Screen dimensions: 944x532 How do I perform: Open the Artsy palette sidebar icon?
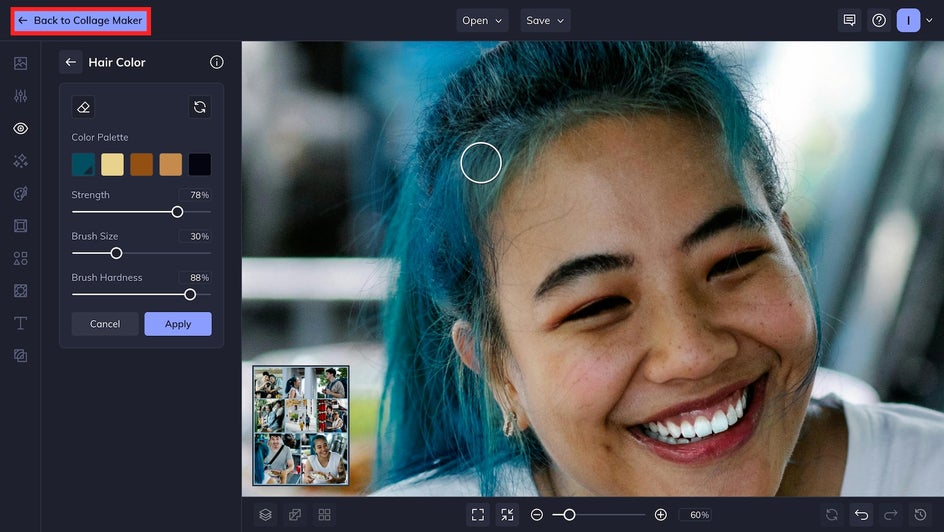(20, 193)
